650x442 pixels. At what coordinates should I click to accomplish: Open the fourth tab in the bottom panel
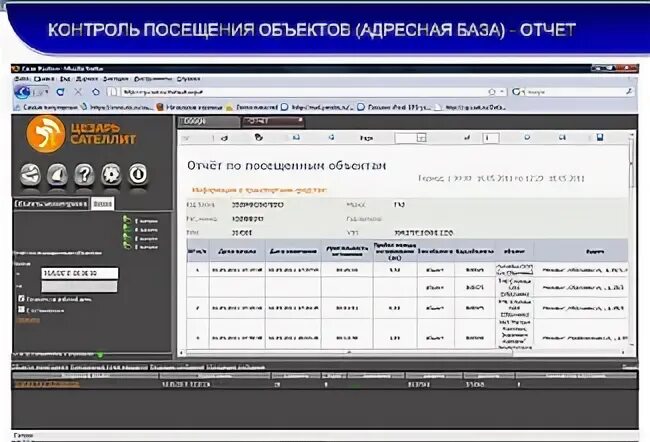[235, 367]
